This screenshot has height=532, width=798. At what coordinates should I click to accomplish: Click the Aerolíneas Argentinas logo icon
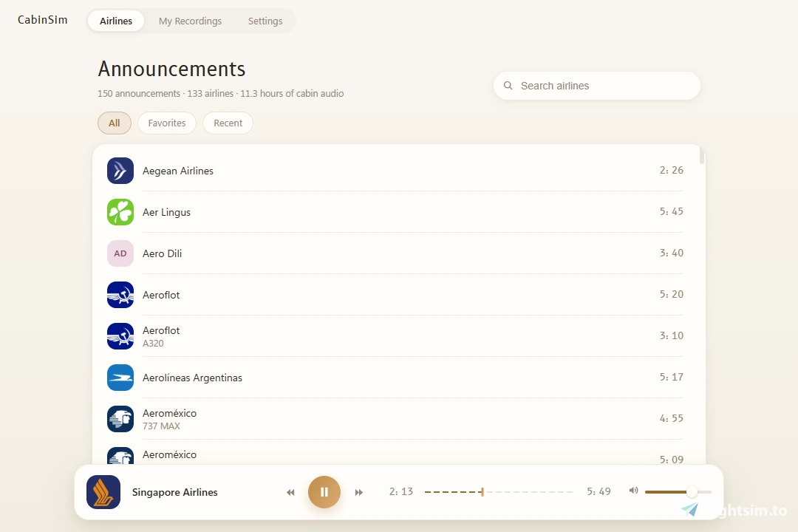tap(120, 378)
